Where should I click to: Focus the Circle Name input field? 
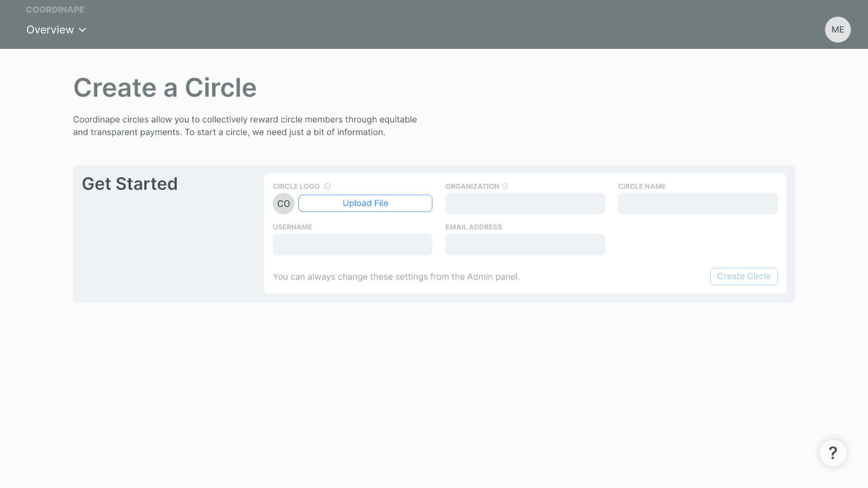[x=697, y=203]
